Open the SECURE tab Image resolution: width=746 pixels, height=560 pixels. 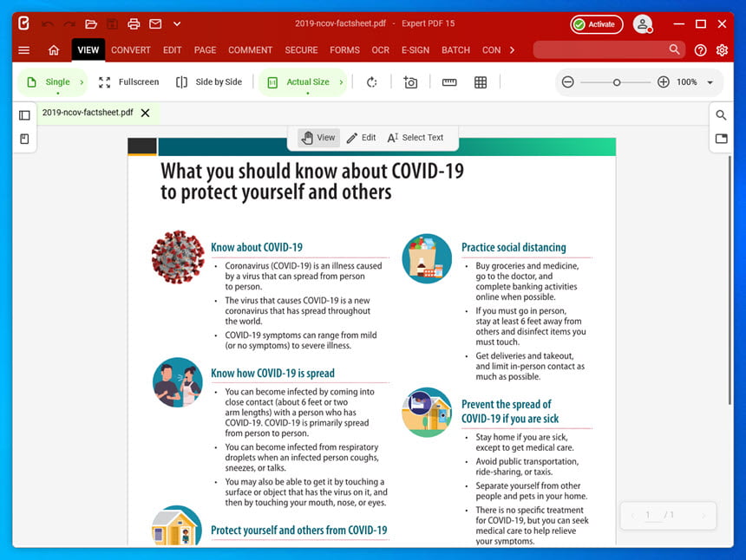pos(301,50)
